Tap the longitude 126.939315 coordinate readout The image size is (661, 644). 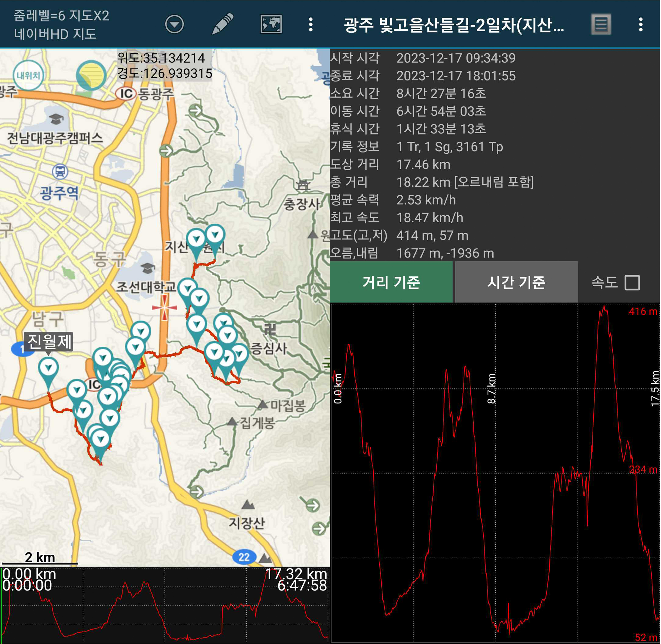pyautogui.click(x=165, y=73)
